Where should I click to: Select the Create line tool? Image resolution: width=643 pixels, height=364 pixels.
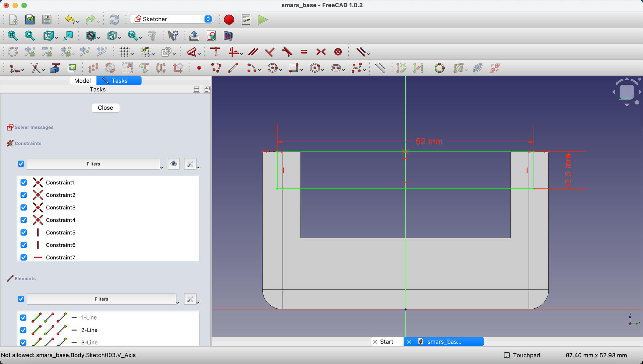pyautogui.click(x=233, y=68)
